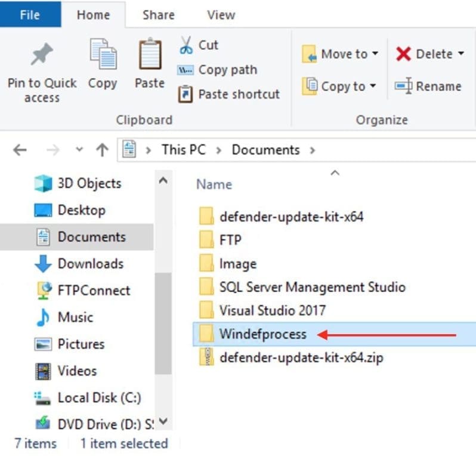The image size is (476, 456).
Task: Click the Paste clipboard icon
Action: pyautogui.click(x=150, y=56)
